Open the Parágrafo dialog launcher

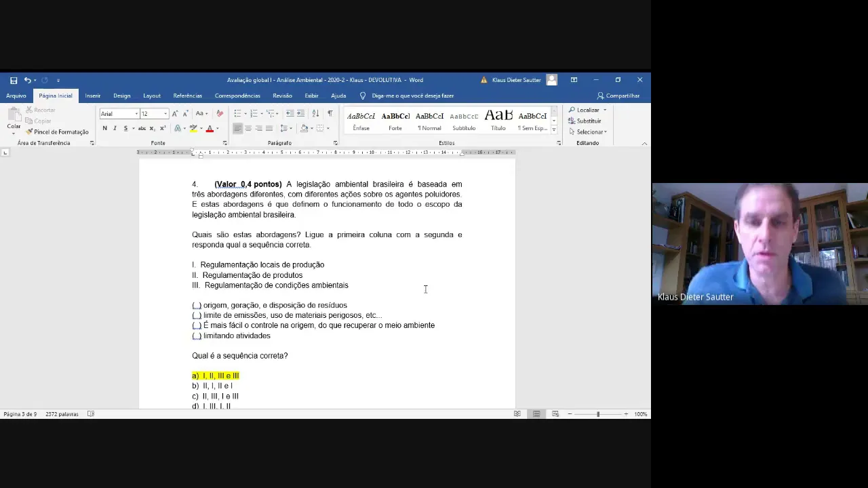pos(336,143)
